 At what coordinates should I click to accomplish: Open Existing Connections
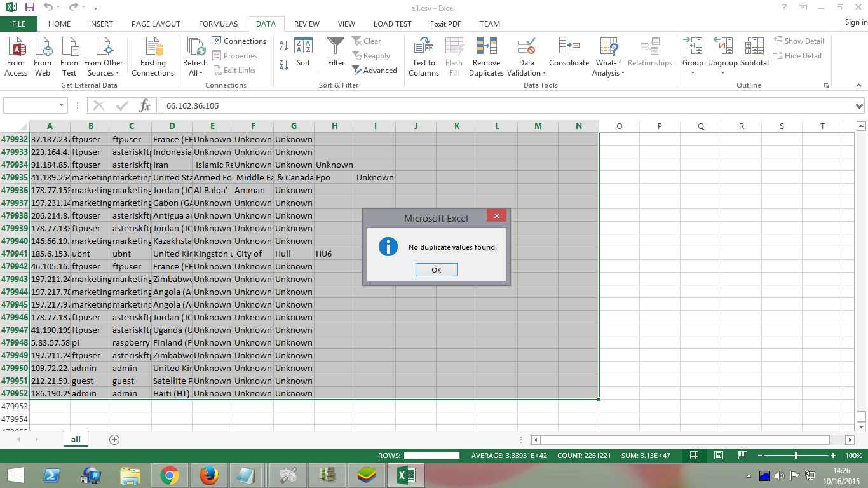(x=153, y=48)
